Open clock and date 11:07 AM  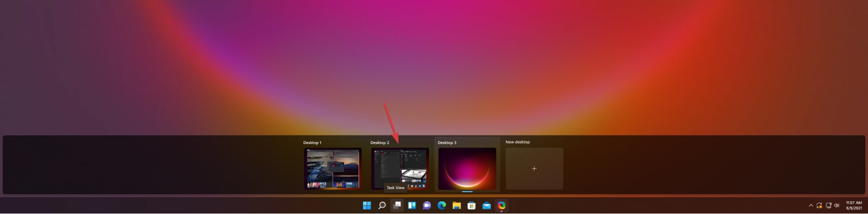pos(854,205)
